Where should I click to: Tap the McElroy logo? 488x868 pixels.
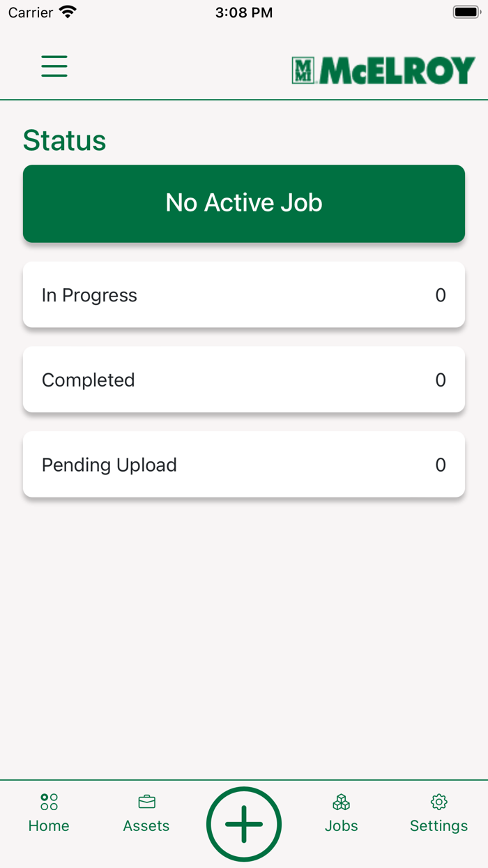tap(382, 70)
